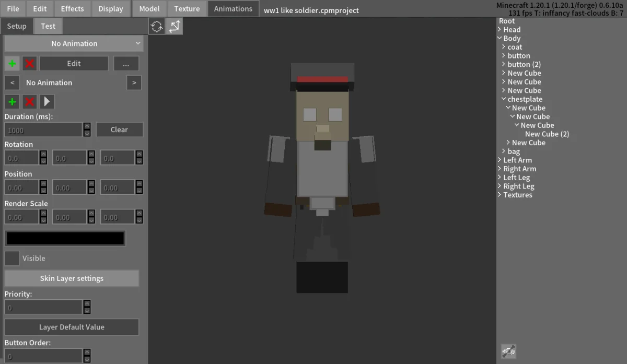
Task: Click the third Render Scale input field
Action: coord(118,217)
